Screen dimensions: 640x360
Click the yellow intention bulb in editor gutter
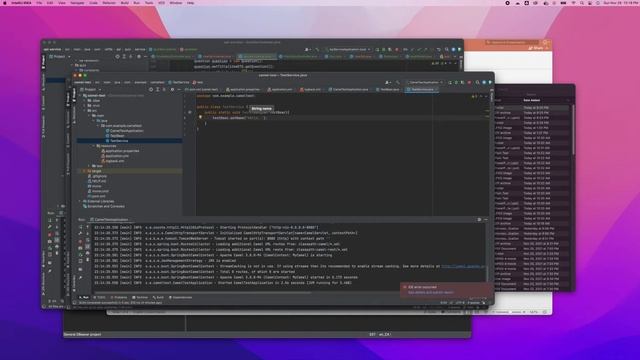tap(200, 117)
